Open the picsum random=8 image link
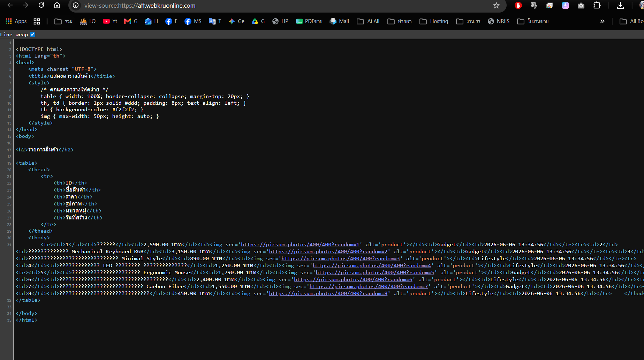The width and height of the screenshot is (644, 360). [x=328, y=293]
